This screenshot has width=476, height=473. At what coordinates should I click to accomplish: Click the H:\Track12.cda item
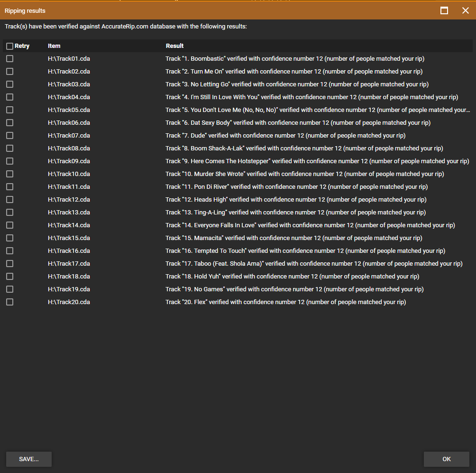click(69, 200)
